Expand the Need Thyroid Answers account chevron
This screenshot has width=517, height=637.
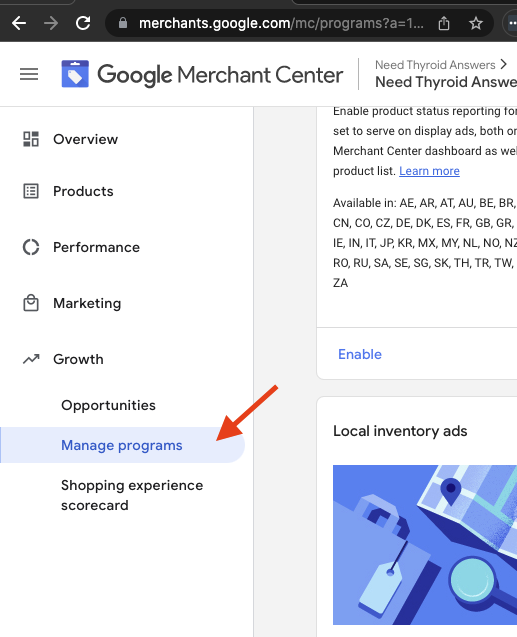(504, 64)
